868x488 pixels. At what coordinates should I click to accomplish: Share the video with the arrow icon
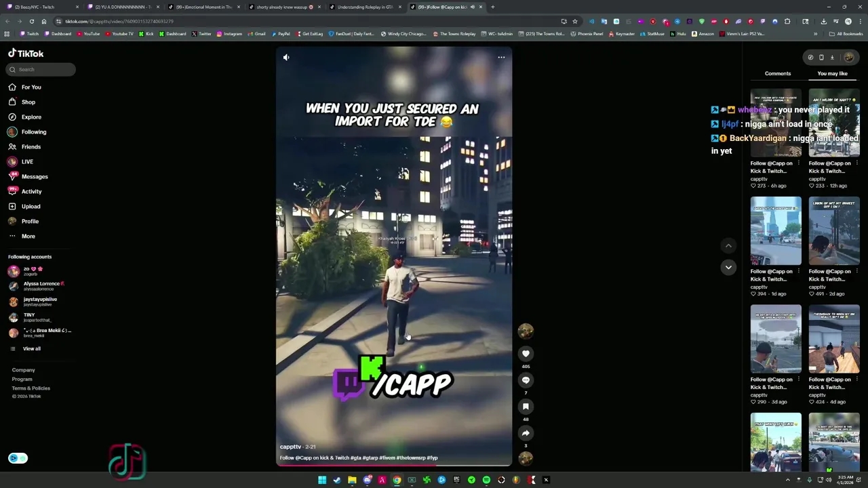pos(526,432)
